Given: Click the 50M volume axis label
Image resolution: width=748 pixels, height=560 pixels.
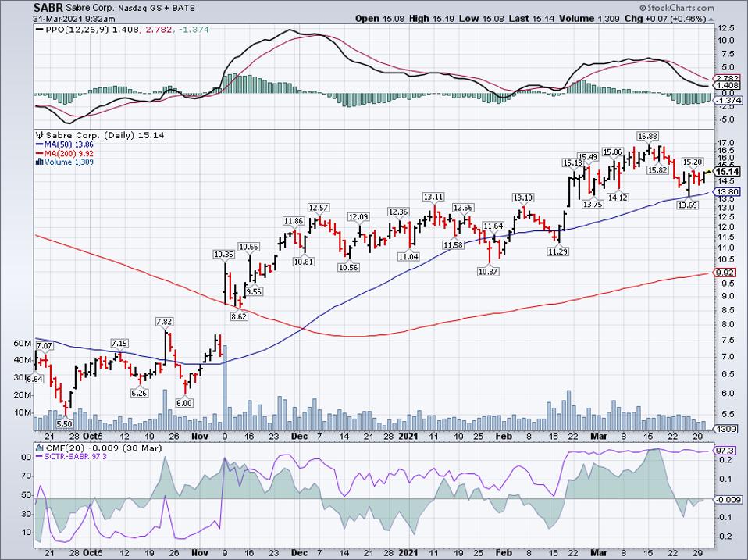Looking at the screenshot, I should pos(23,344).
